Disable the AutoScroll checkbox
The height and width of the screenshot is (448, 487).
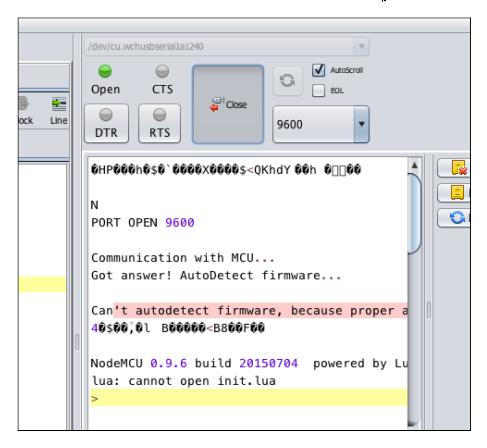tap(319, 70)
